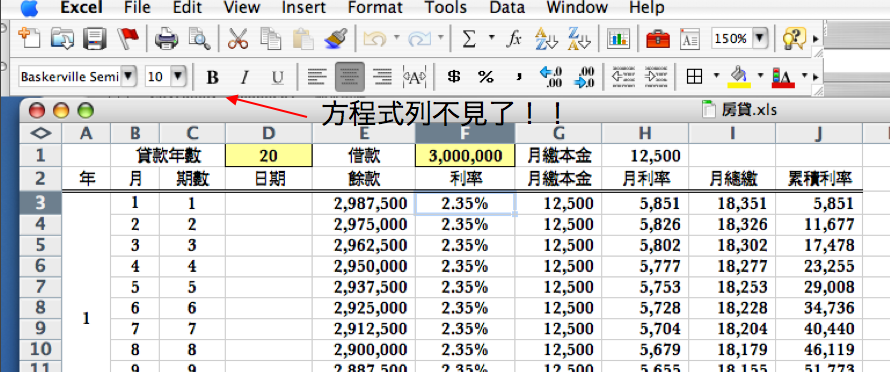Decrease decimal places
The height and width of the screenshot is (372, 890).
tap(583, 76)
